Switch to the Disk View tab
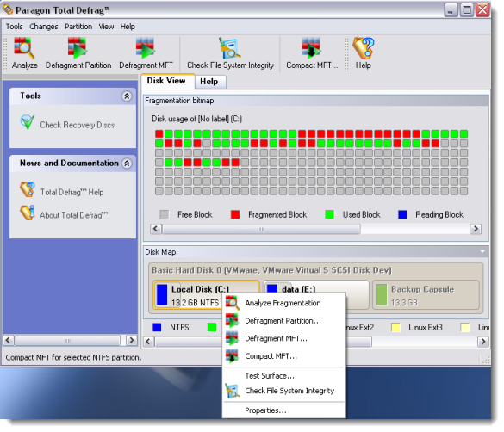This screenshot has height=432, width=504. (167, 81)
